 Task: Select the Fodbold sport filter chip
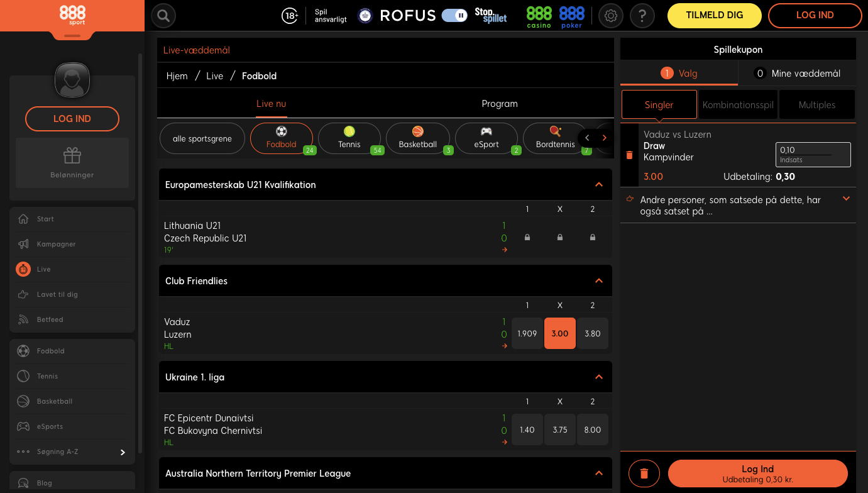point(282,139)
